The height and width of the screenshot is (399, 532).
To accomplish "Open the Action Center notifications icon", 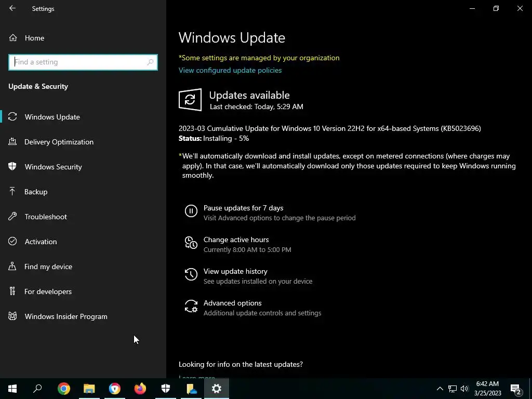I will coord(516,389).
